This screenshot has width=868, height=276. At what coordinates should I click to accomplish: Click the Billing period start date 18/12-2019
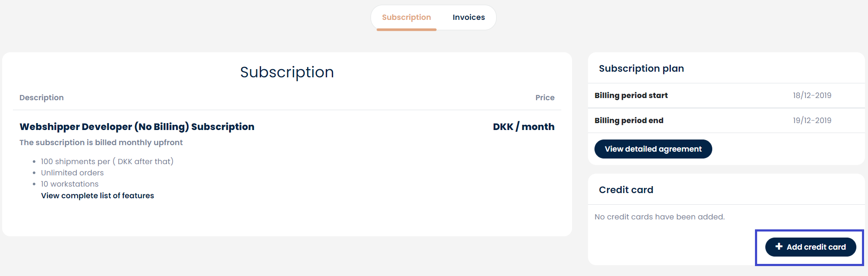pos(812,95)
